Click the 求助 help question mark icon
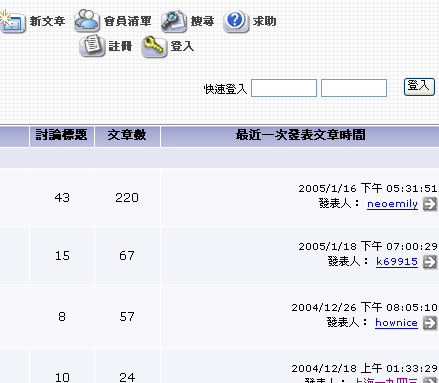The image size is (439, 383). tap(236, 21)
